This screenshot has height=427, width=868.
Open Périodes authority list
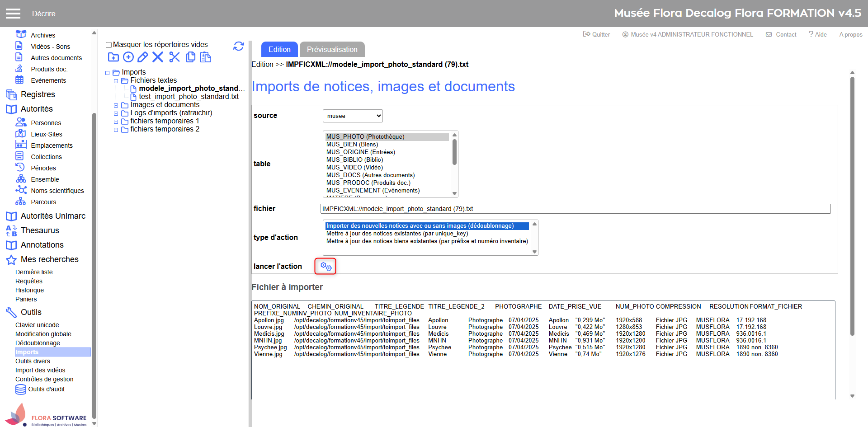(43, 168)
